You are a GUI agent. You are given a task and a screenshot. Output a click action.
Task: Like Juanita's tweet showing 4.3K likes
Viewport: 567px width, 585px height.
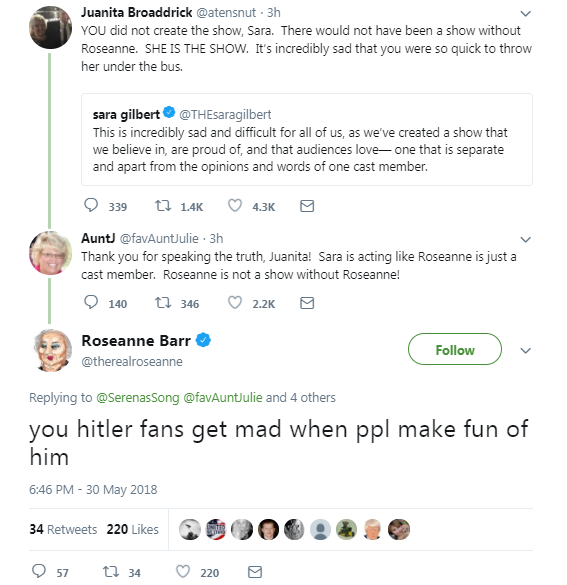pyautogui.click(x=235, y=206)
